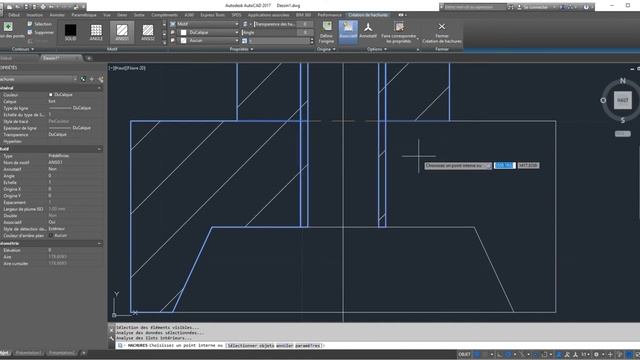The height and width of the screenshot is (360, 640).
Task: Open the Paramétrique ribbon tab
Action: [x=84, y=15]
